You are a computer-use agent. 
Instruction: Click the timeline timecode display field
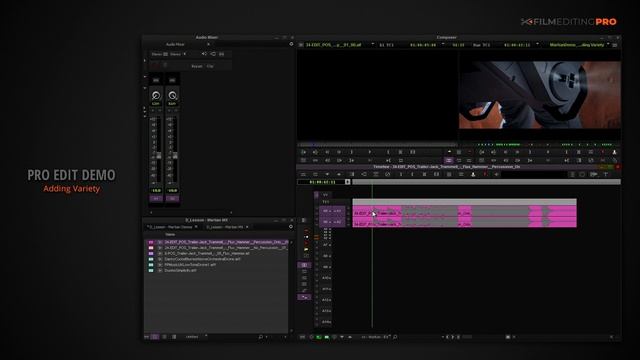tap(322, 182)
